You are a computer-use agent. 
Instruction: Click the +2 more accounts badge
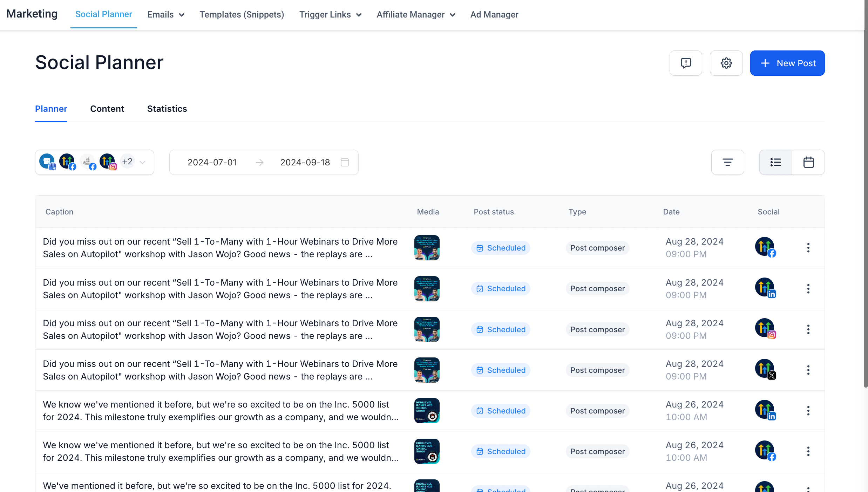tap(127, 162)
